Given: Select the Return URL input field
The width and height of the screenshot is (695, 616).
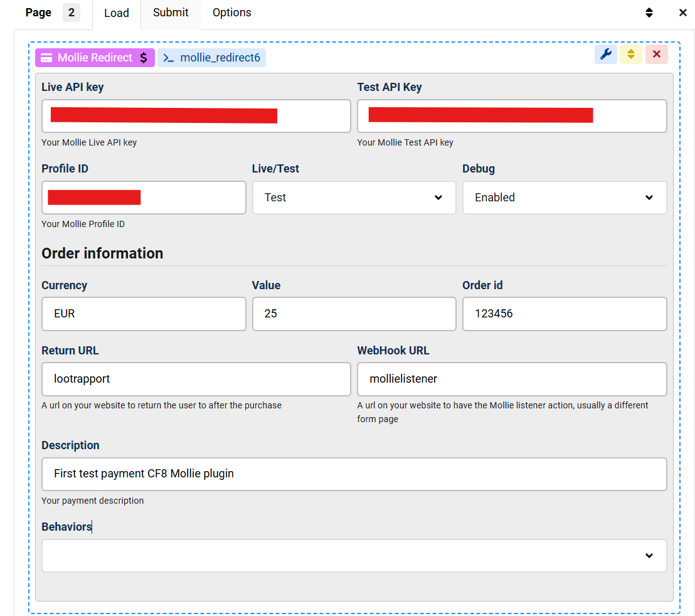Looking at the screenshot, I should tap(196, 379).
